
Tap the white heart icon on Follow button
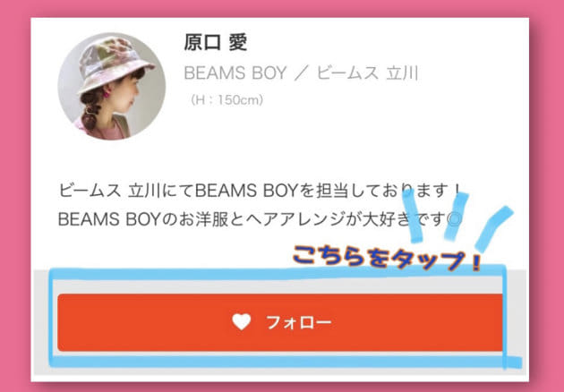point(242,322)
